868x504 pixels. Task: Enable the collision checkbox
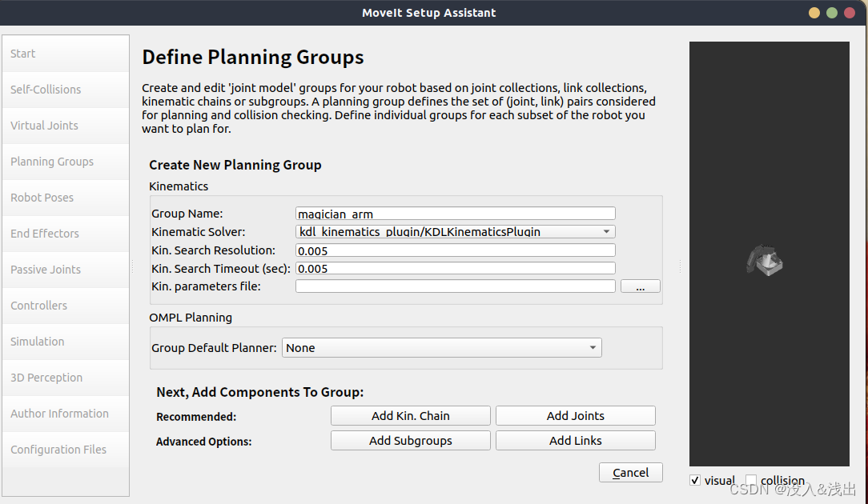coord(751,480)
